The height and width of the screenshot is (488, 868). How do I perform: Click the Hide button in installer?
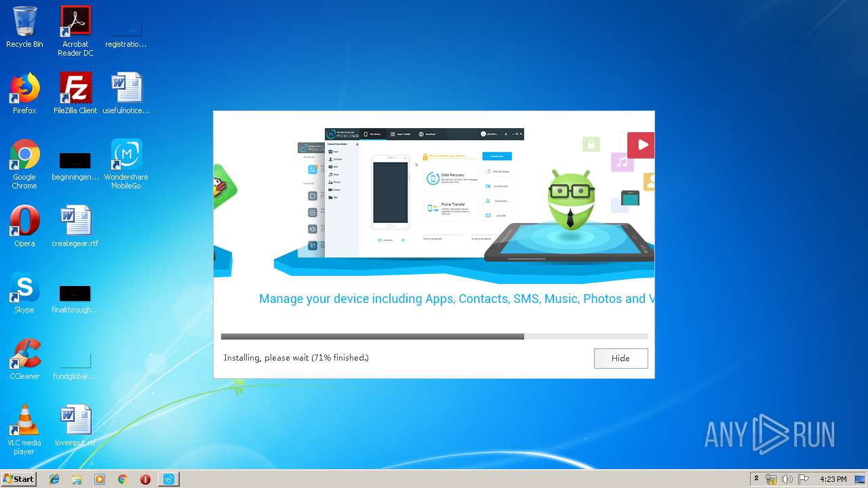[x=620, y=358]
